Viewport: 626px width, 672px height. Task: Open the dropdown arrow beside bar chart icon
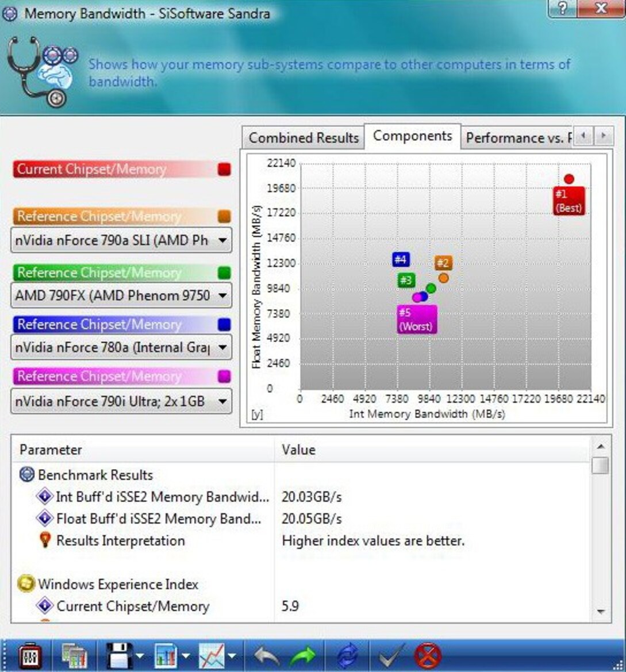click(186, 656)
